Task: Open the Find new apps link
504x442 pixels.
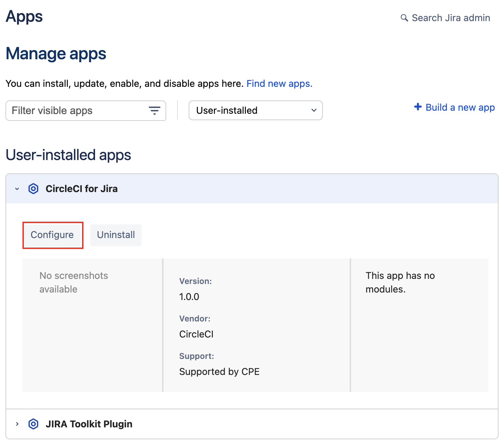Action: click(x=279, y=84)
